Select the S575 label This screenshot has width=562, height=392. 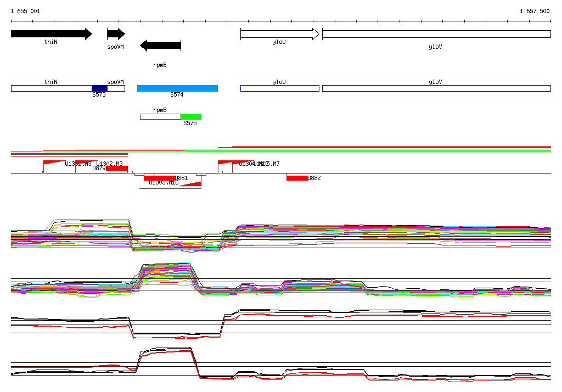pyautogui.click(x=190, y=123)
